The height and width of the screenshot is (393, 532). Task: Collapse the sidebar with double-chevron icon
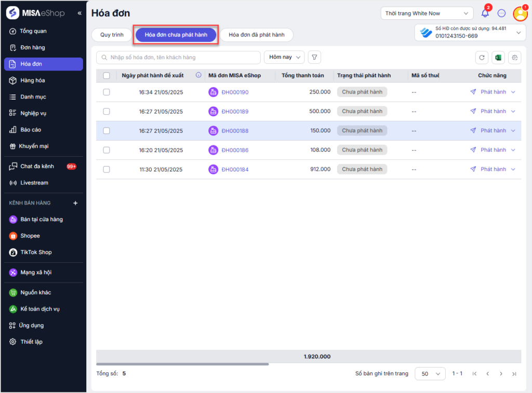[x=79, y=13]
